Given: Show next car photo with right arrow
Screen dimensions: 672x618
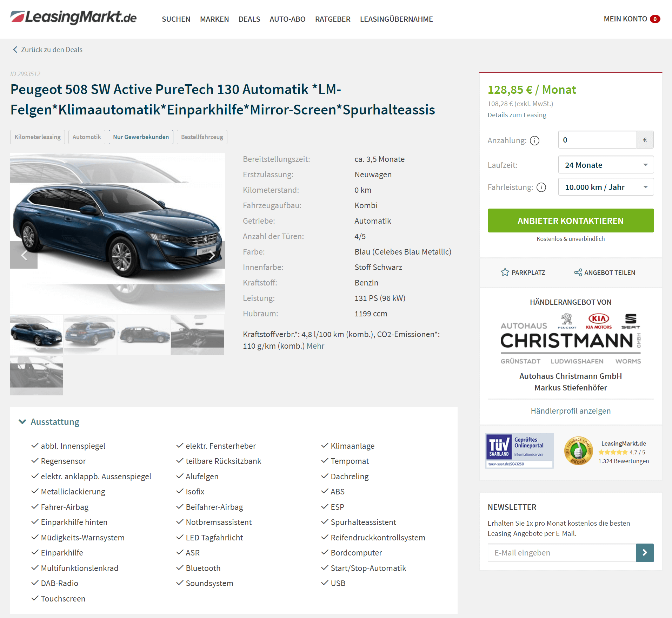Looking at the screenshot, I should pyautogui.click(x=211, y=255).
